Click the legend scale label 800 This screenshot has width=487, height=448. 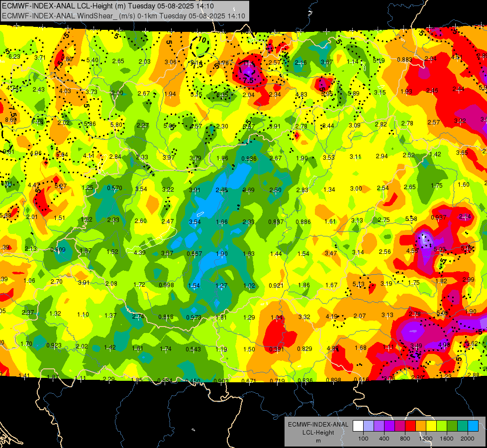pyautogui.click(x=405, y=439)
